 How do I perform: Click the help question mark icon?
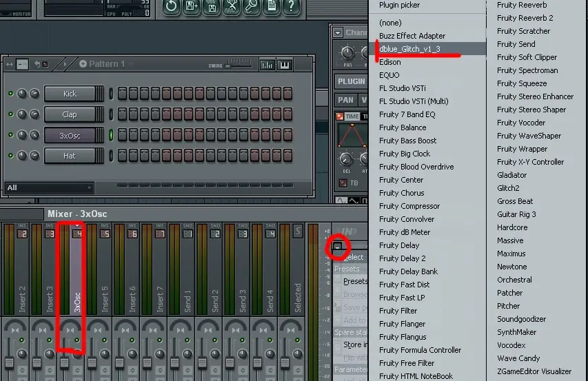(291, 6)
